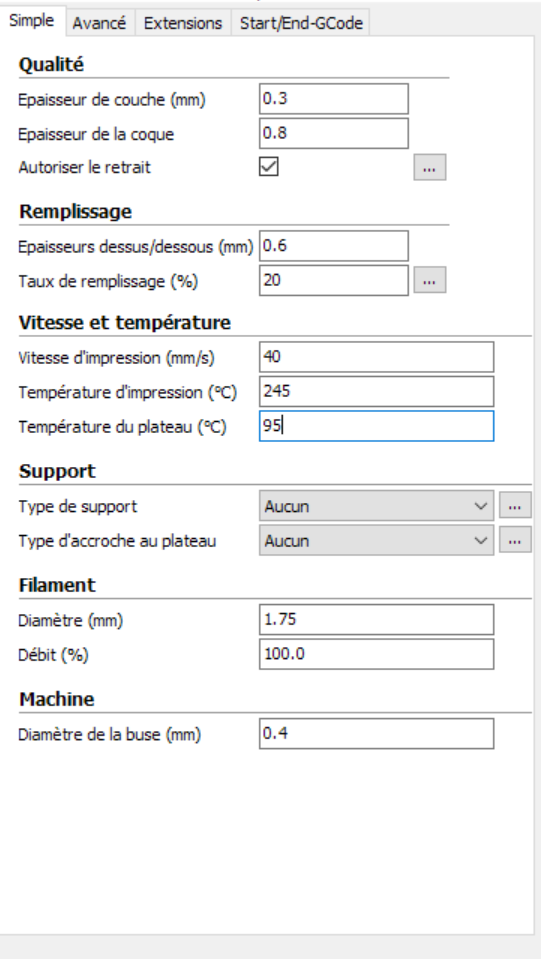Click the filament Diamètre field
541x959 pixels.
point(377,620)
